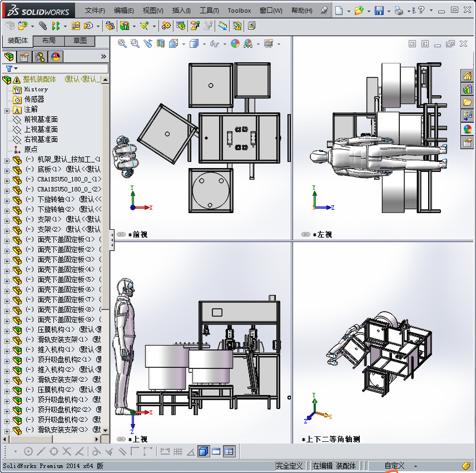Open the FeatureManager design tree tab
This screenshot has width=476, height=473.
click(x=9, y=57)
